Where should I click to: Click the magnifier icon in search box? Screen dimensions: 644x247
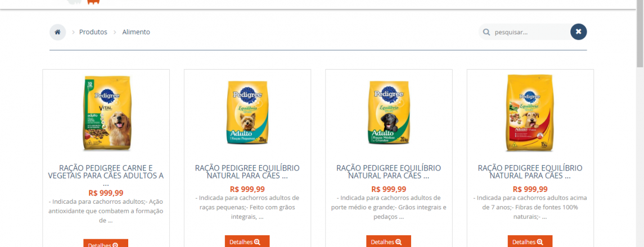pyautogui.click(x=487, y=32)
